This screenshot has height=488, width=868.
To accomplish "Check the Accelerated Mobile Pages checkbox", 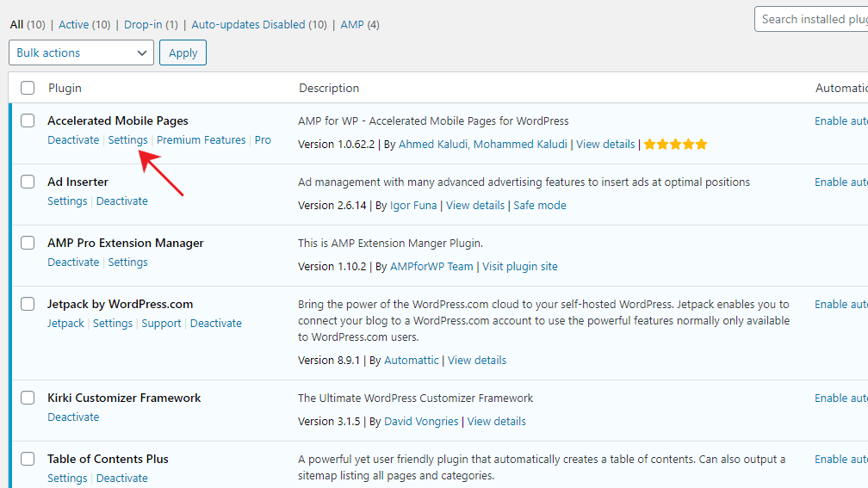I will click(x=28, y=120).
